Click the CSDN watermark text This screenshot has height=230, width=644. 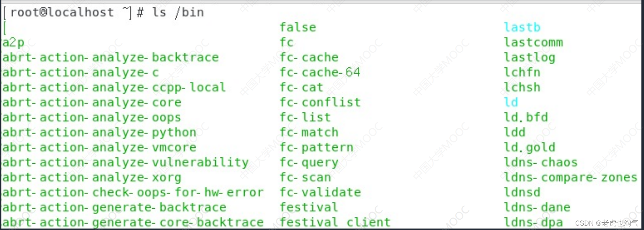606,223
